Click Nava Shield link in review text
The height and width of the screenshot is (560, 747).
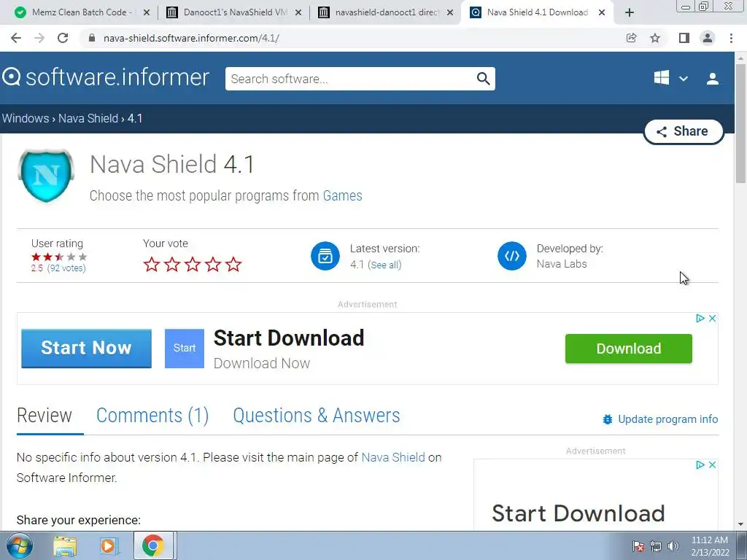pos(393,457)
